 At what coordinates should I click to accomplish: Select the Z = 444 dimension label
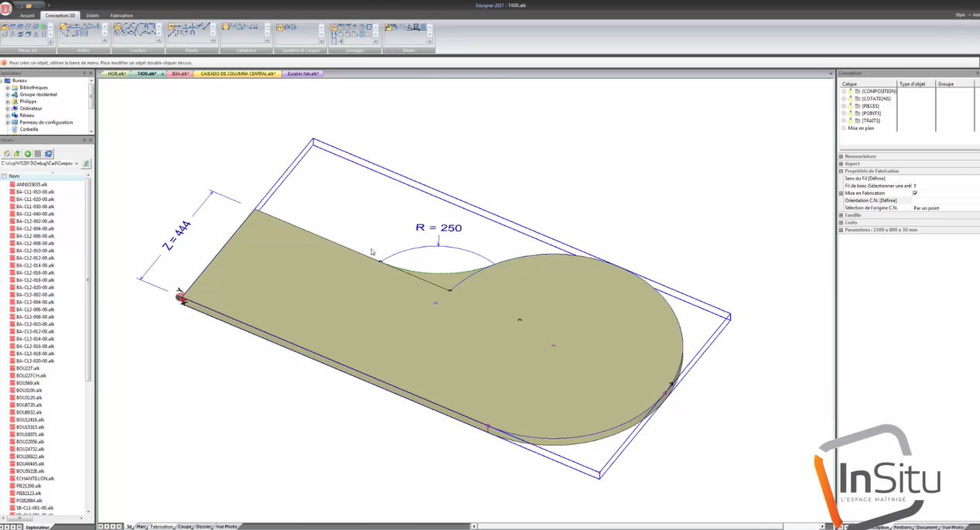177,235
